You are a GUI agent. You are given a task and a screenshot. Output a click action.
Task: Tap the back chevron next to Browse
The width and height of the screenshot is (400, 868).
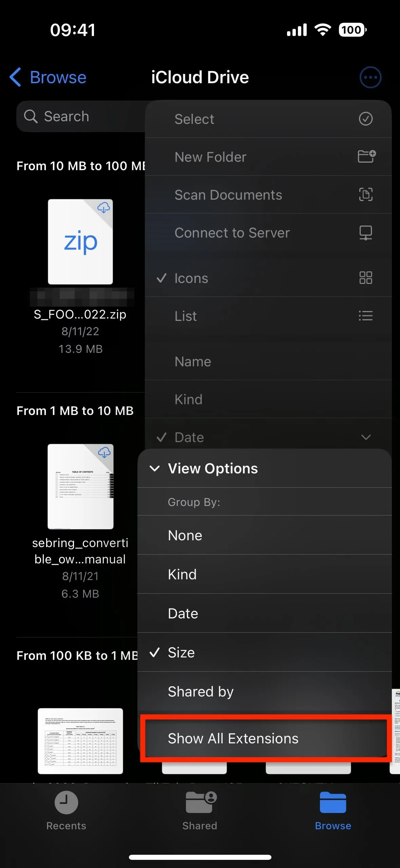[15, 77]
